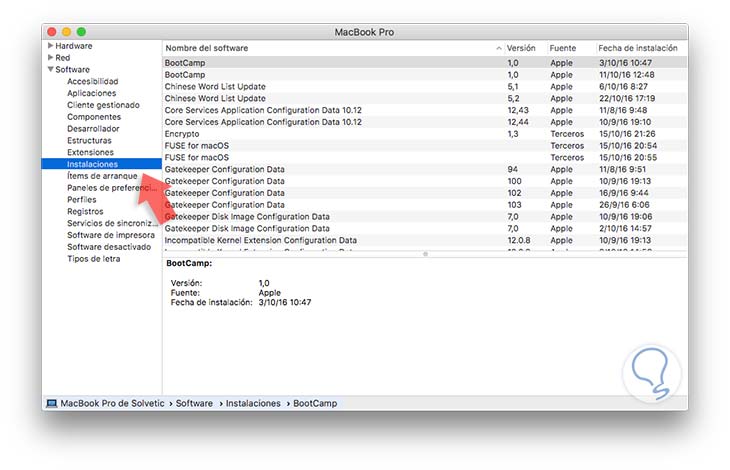Select Gatekeeper Disk Image Data dated 2/10/16
The image size is (730, 470).
coord(425,228)
